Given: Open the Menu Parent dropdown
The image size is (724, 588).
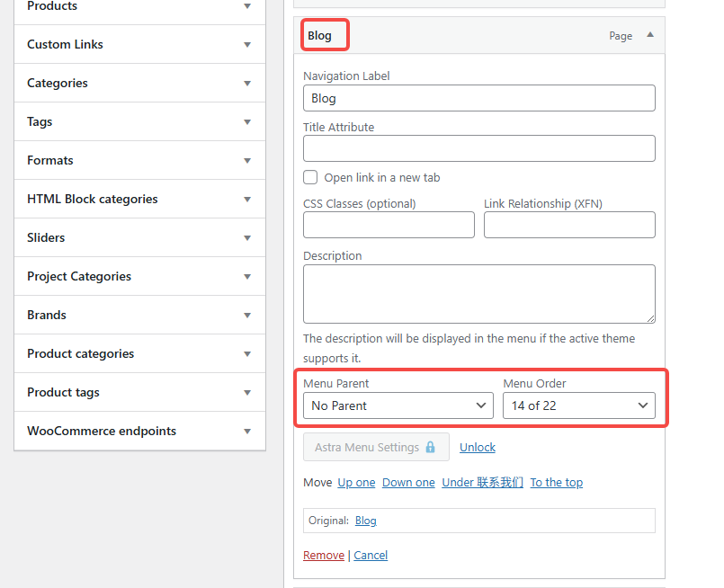Looking at the screenshot, I should click(398, 405).
